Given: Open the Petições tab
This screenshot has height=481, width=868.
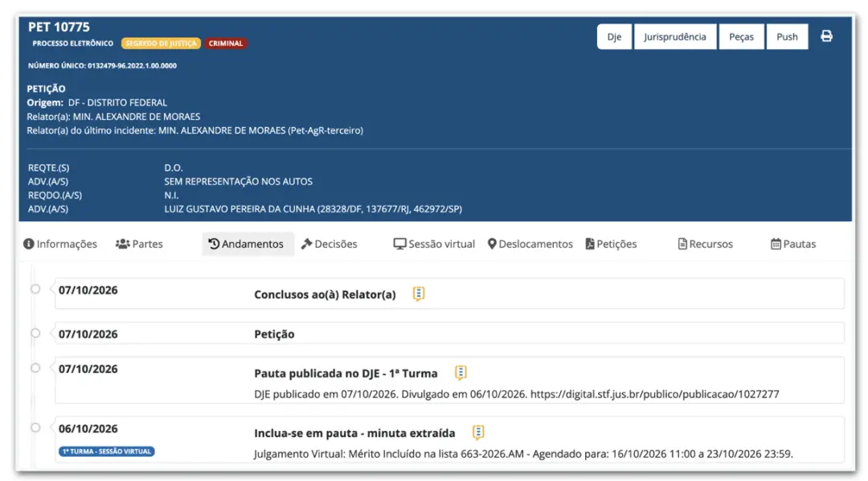Looking at the screenshot, I should coord(611,244).
